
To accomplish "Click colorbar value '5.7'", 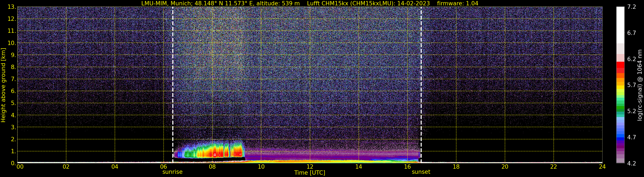I will pyautogui.click(x=632, y=85).
